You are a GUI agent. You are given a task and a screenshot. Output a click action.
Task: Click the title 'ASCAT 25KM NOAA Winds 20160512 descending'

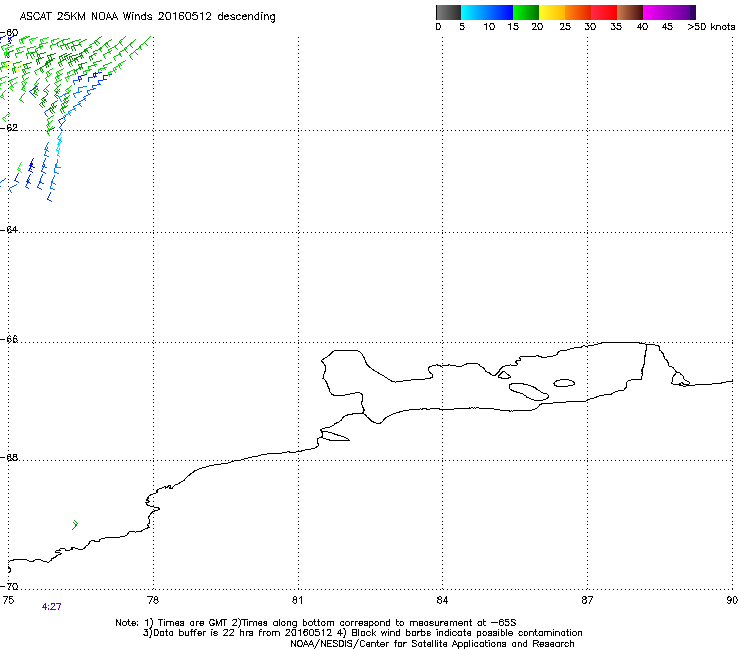click(148, 17)
